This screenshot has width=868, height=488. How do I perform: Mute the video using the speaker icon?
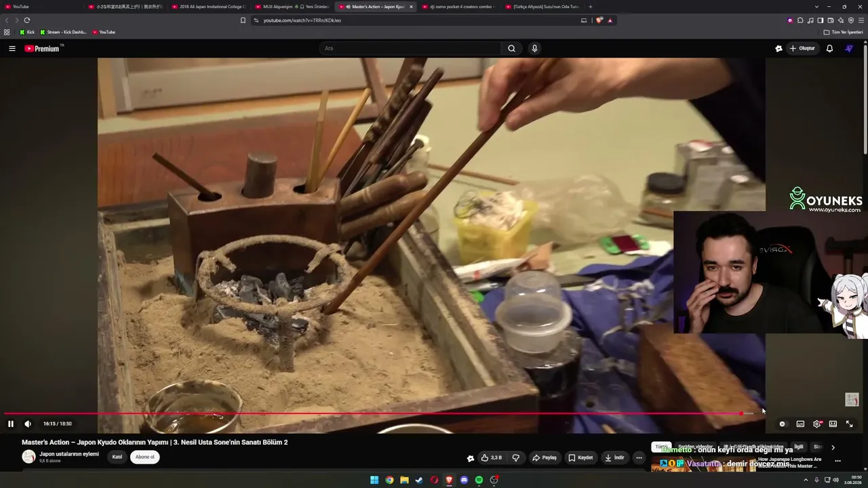28,424
